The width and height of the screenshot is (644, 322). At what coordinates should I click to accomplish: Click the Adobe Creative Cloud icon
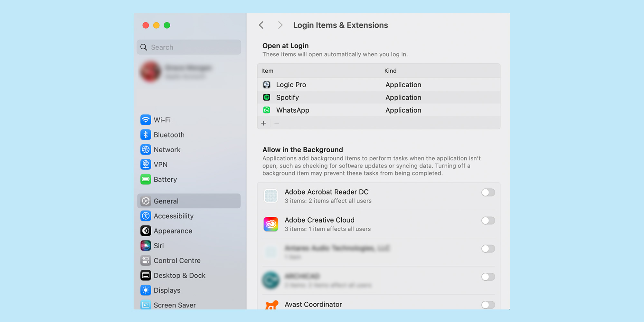pyautogui.click(x=271, y=224)
